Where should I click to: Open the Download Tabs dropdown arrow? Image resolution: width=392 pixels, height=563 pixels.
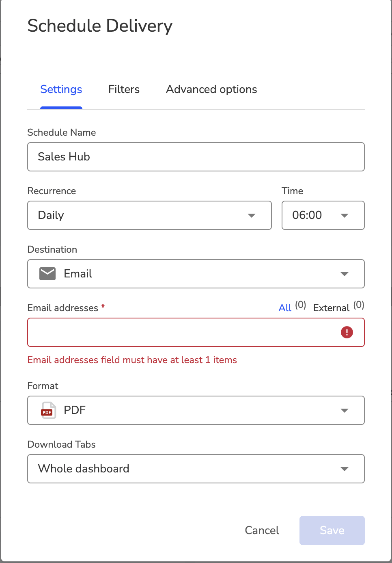[345, 469]
